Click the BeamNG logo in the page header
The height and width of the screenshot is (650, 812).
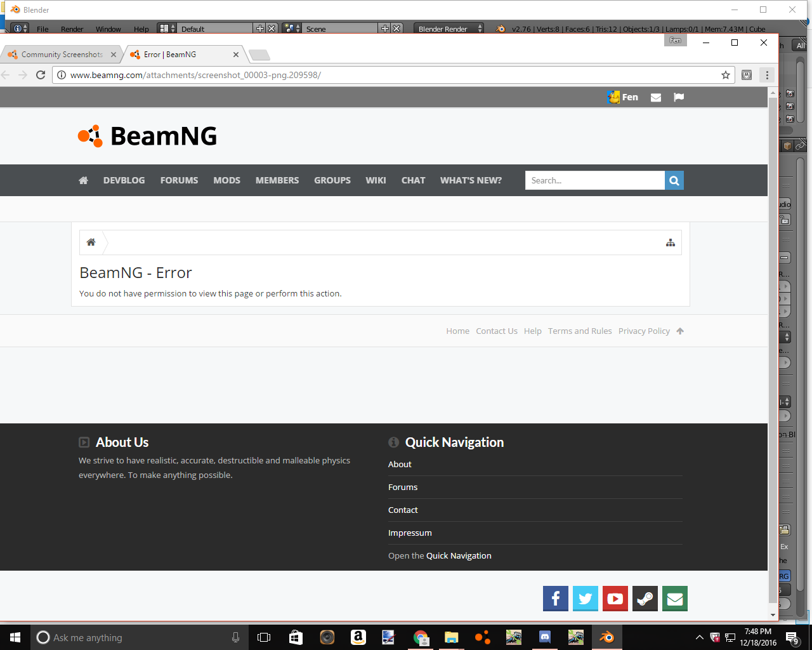[x=147, y=136]
